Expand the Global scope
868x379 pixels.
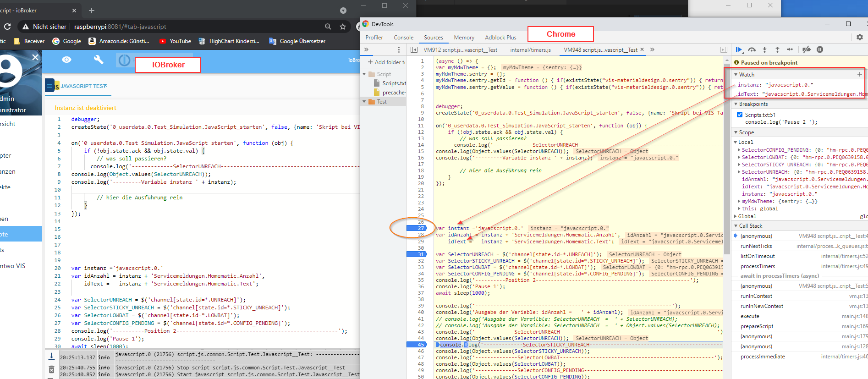(x=736, y=216)
